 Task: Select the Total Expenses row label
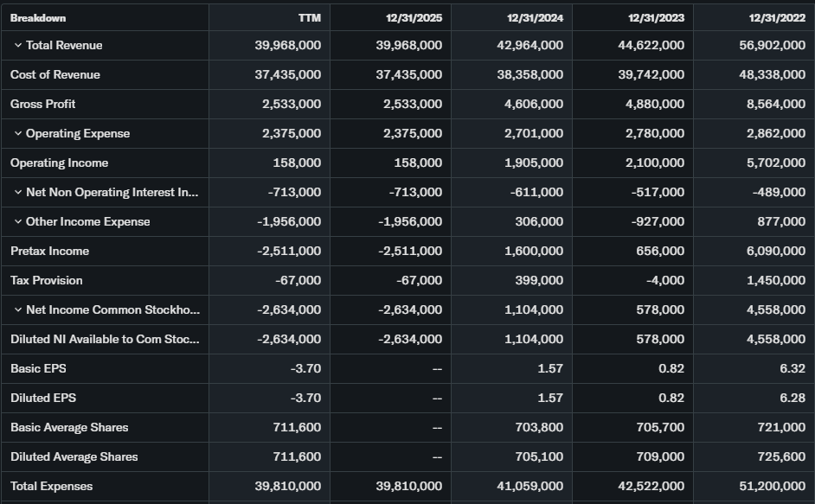(51, 486)
